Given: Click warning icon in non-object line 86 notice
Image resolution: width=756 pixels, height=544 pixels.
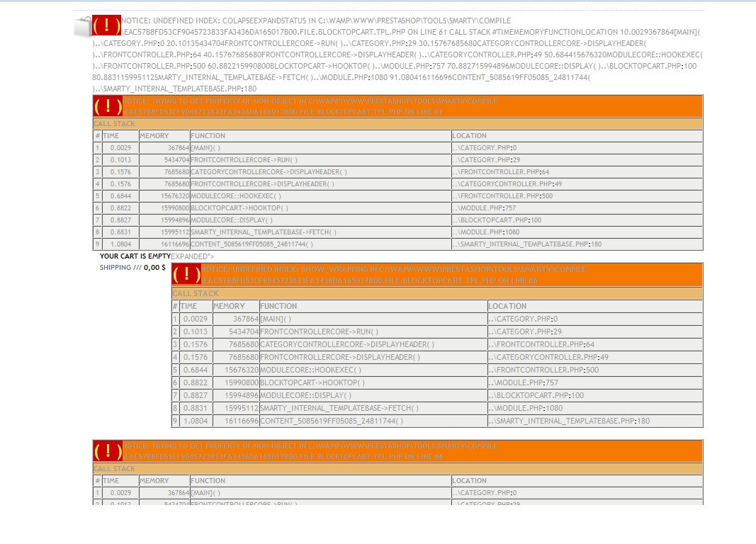Looking at the screenshot, I should coord(108,451).
